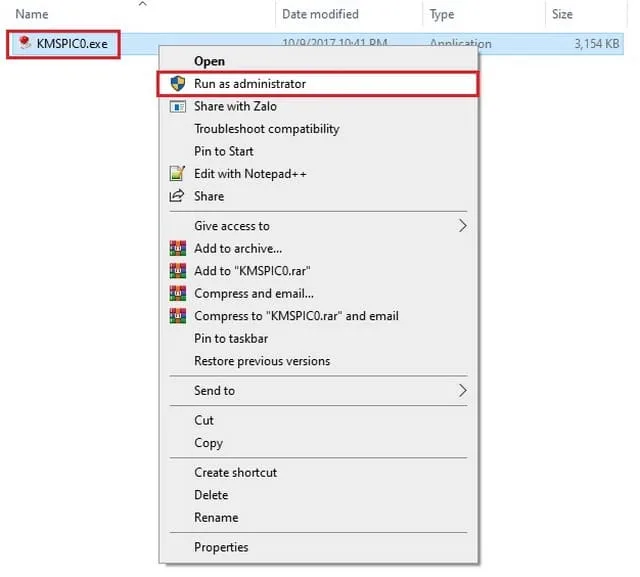The height and width of the screenshot is (577, 640).
Task: Choose Open from the context menu
Action: 209,62
